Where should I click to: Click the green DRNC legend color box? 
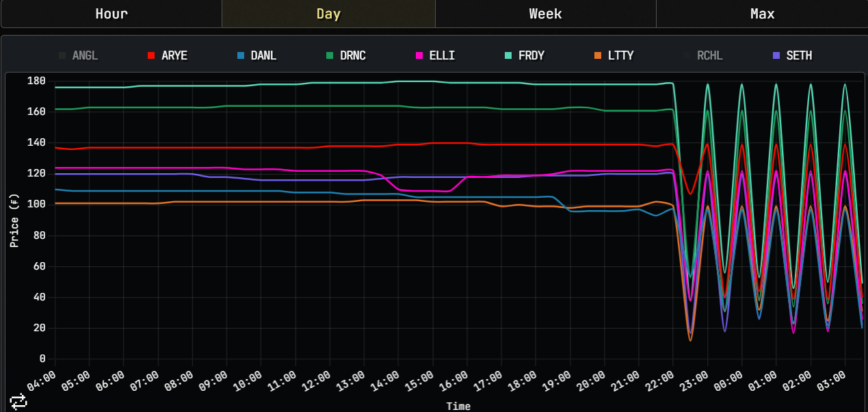(x=330, y=55)
